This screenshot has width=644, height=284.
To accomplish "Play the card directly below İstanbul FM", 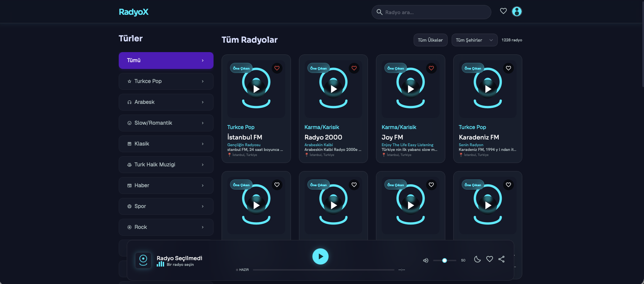I will [x=256, y=205].
